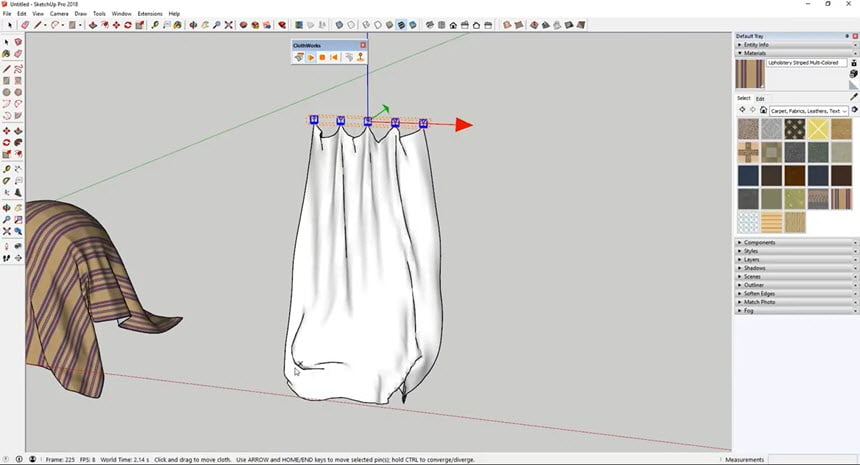Pick the Zoom magnifier in top toolbar
Image resolution: width=860 pixels, height=465 pixels.
(217, 25)
